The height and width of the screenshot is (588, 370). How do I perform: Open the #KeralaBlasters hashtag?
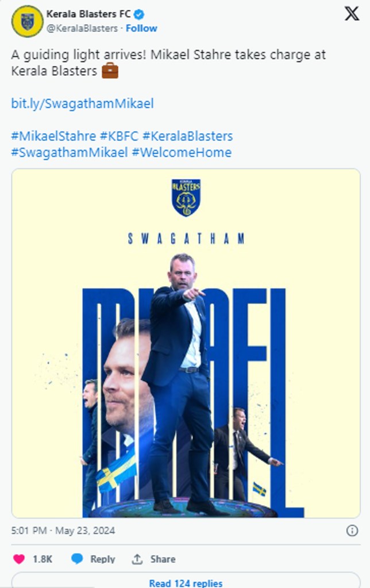click(x=187, y=136)
